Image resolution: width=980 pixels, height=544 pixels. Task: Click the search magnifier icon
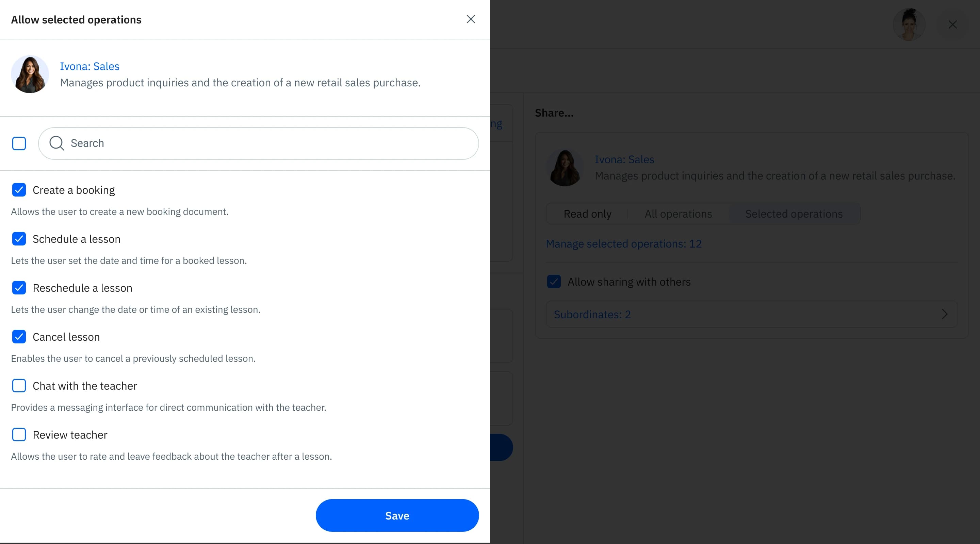pyautogui.click(x=57, y=143)
